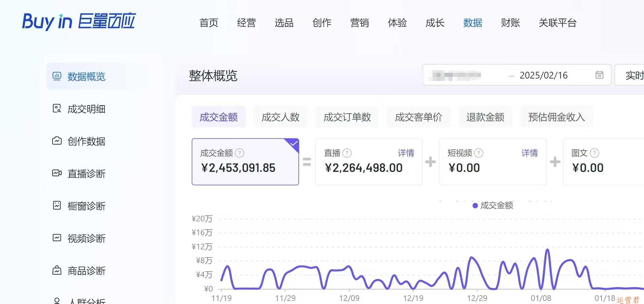This screenshot has width=644, height=304.
Task: Select the 图文 ¥0.00 card
Action: point(603,162)
